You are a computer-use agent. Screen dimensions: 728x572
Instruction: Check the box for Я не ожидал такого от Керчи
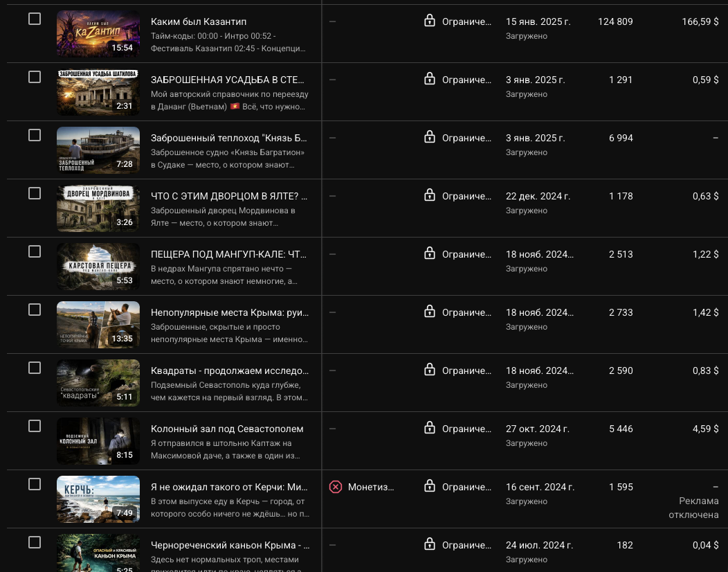[35, 484]
